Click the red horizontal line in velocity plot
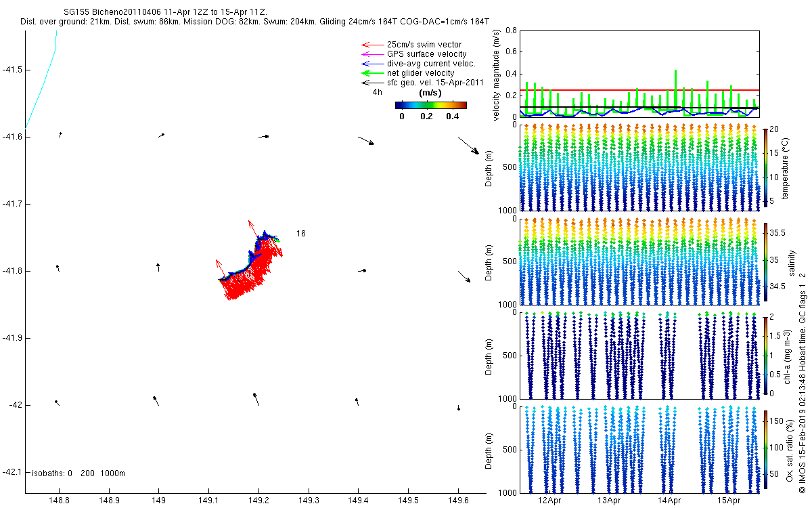The width and height of the screenshot is (812, 508). pos(639,89)
